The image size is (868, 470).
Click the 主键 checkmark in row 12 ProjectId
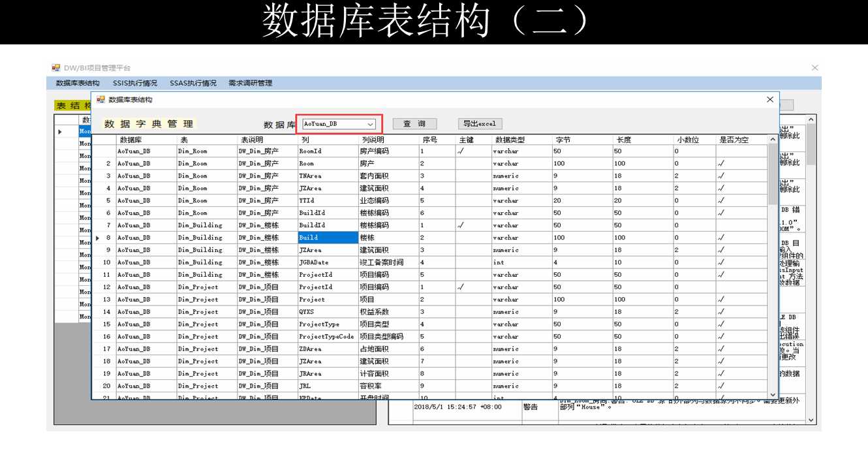tap(461, 287)
